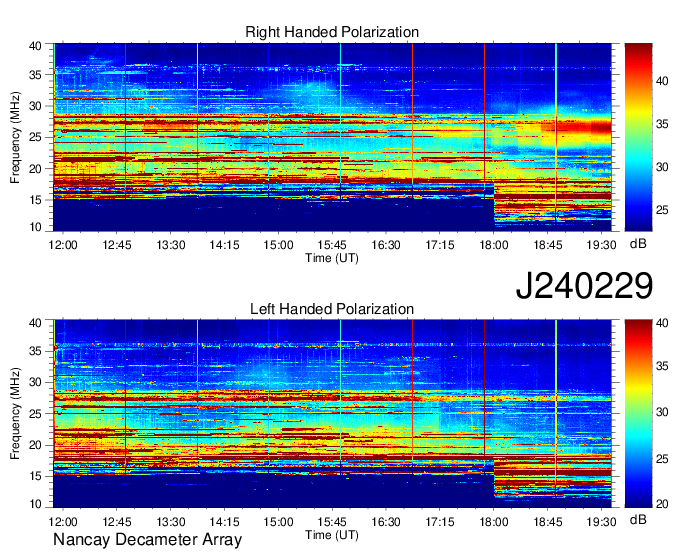Click the "20" frequency tick of the lower plot
The height and width of the screenshot is (552, 680).
coord(36,445)
